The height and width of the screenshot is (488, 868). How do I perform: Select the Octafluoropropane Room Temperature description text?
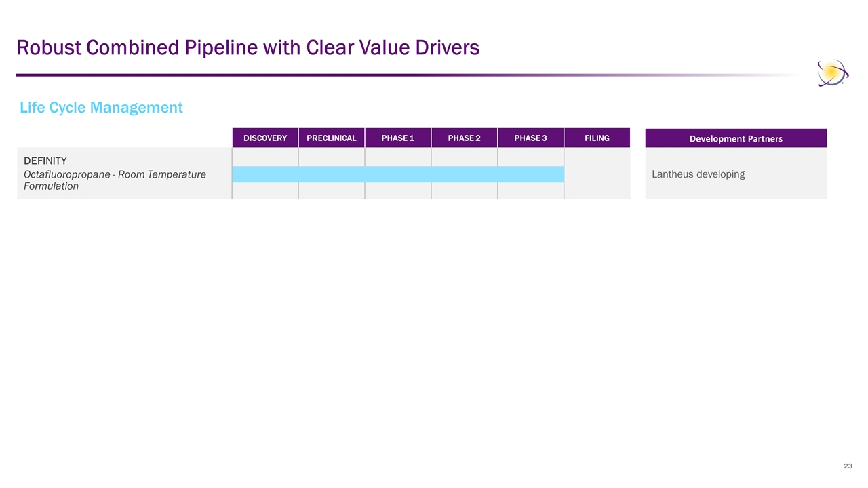coord(115,175)
